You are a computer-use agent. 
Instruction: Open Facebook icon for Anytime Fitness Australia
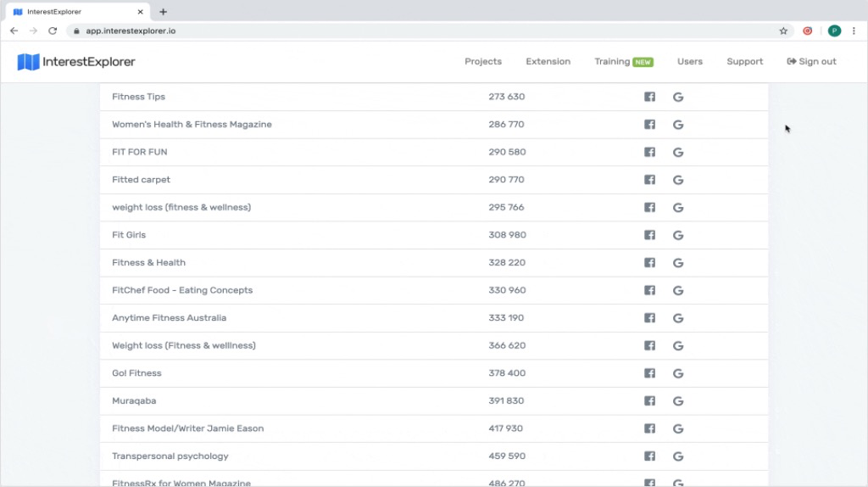[x=649, y=318]
